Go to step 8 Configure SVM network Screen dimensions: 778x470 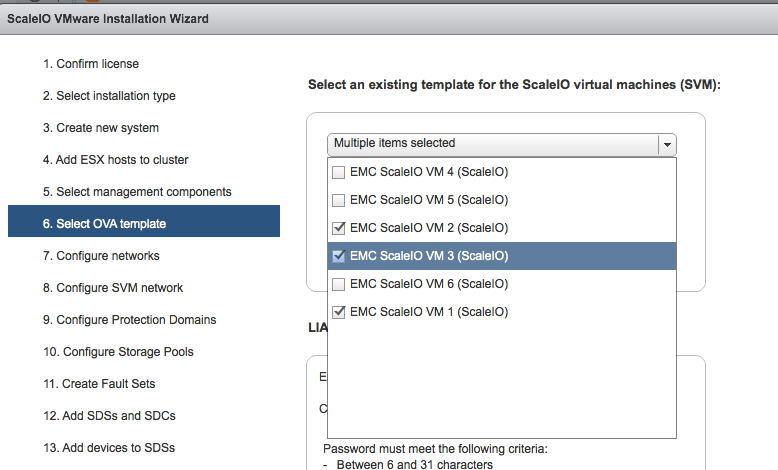[x=113, y=288]
